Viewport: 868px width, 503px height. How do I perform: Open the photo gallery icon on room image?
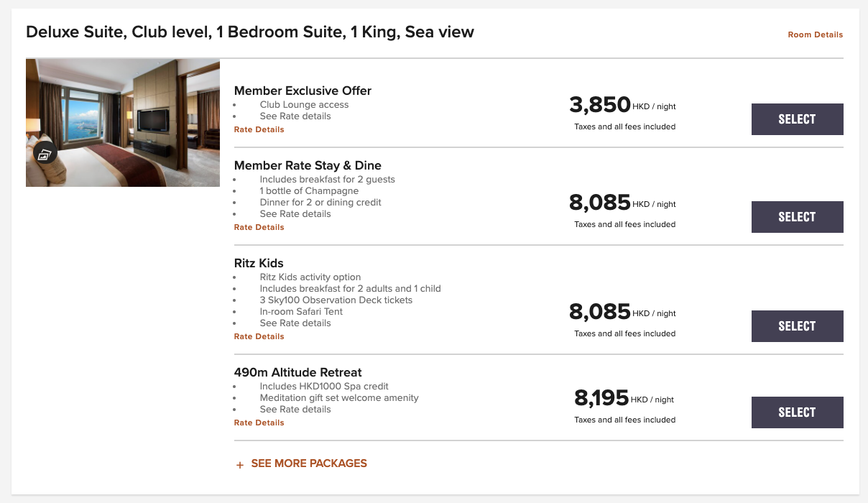[x=45, y=153]
